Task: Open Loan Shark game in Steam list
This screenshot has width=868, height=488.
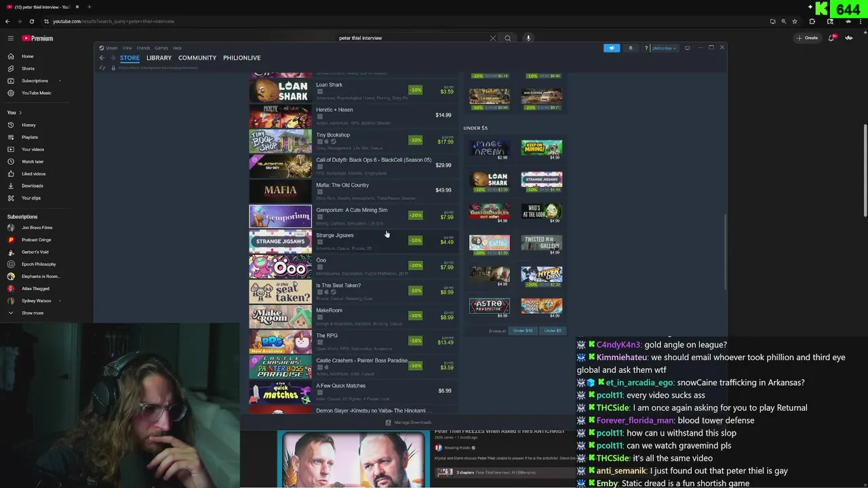Action: [x=353, y=90]
